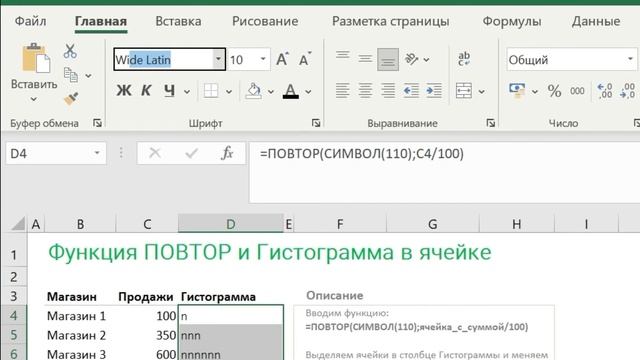Align text to bottom
Viewport: 640px width, 360px height.
388,60
